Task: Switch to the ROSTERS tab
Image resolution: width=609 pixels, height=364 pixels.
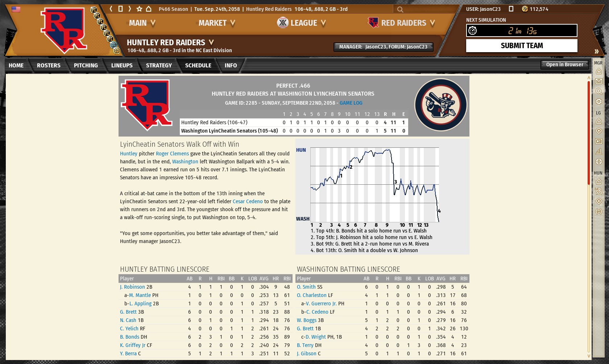Action: pyautogui.click(x=49, y=66)
